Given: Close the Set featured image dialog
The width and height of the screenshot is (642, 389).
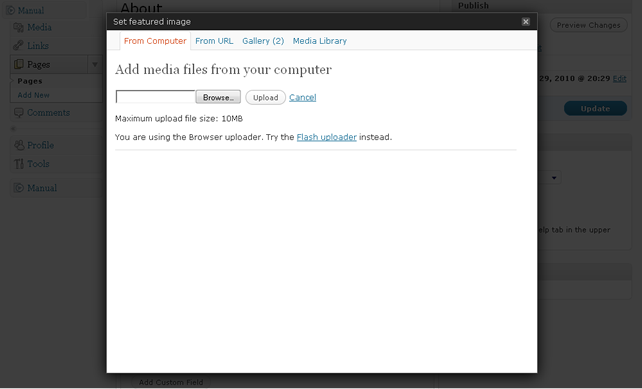Looking at the screenshot, I should coord(526,22).
